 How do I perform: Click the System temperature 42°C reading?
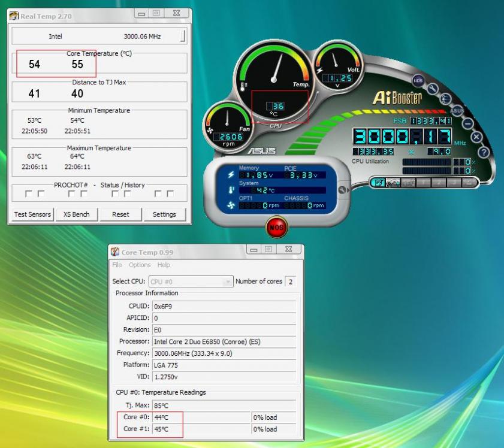coord(282,190)
